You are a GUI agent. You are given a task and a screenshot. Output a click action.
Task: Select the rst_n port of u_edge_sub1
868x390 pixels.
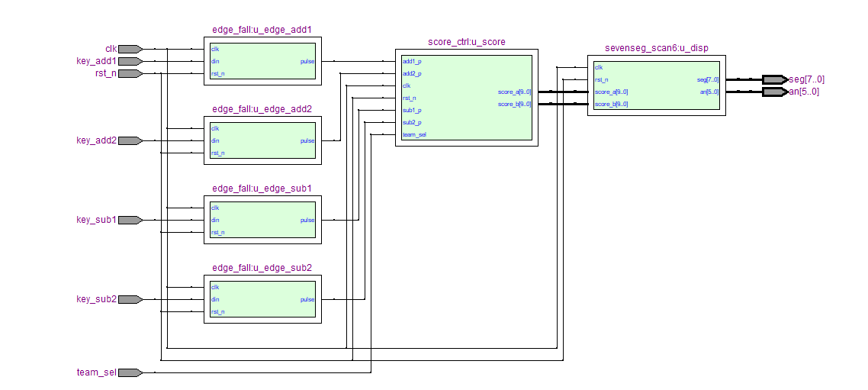point(217,232)
